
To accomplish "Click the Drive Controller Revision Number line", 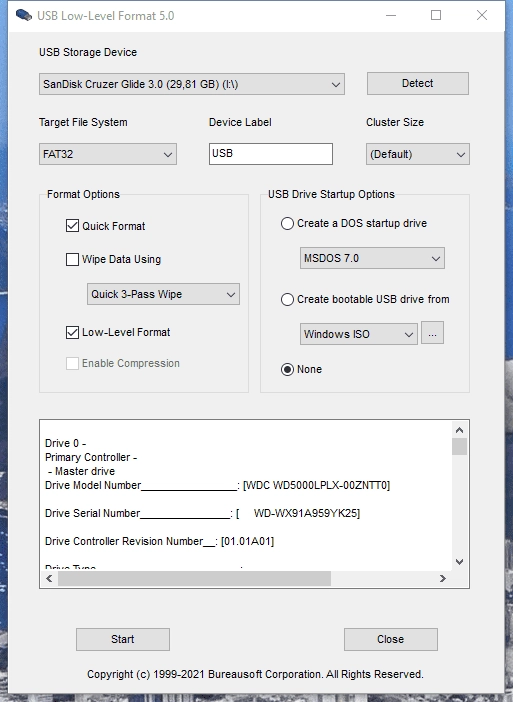I will (x=159, y=541).
